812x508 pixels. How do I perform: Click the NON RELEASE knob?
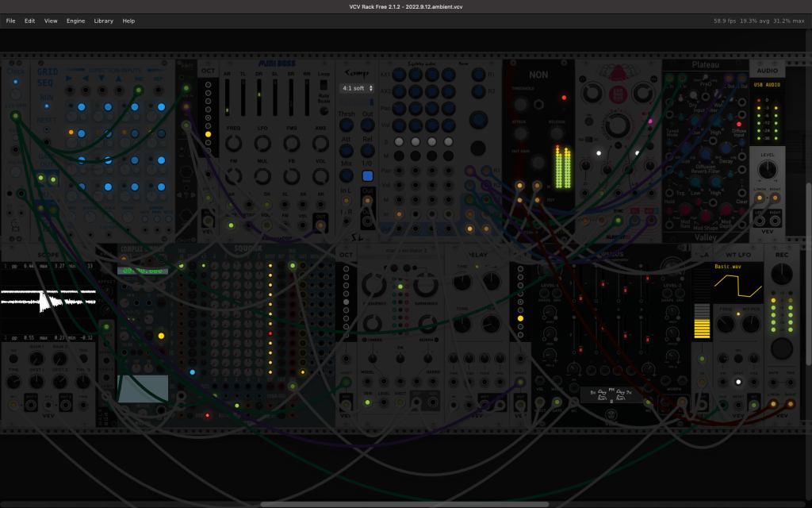(556, 133)
